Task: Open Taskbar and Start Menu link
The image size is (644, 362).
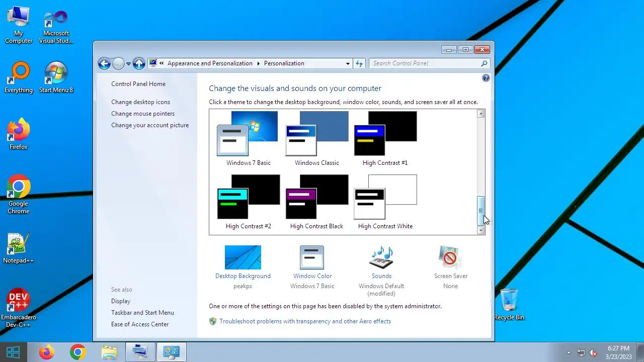Action: click(142, 313)
